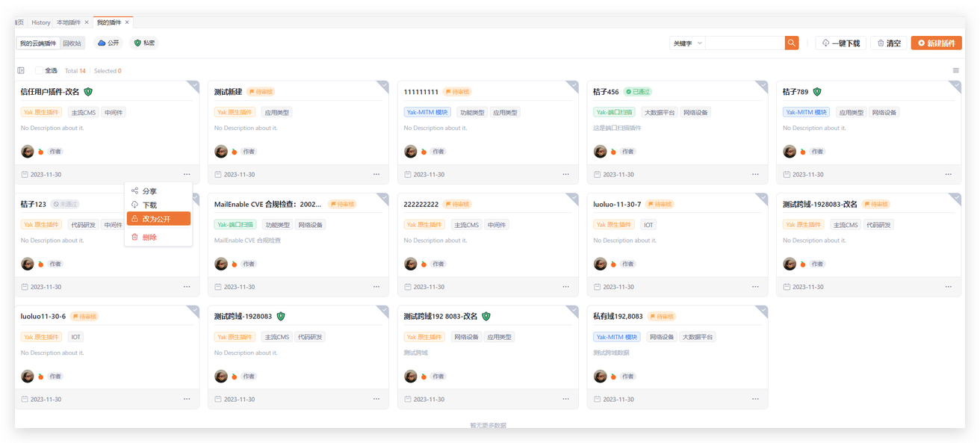Check the 全选 select-all checkbox
The width and height of the screenshot is (980, 443).
(39, 71)
